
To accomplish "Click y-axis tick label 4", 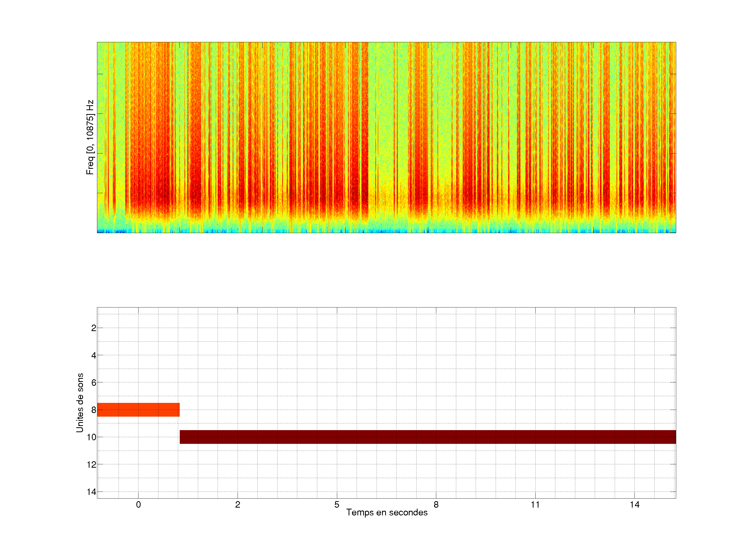I will [94, 355].
